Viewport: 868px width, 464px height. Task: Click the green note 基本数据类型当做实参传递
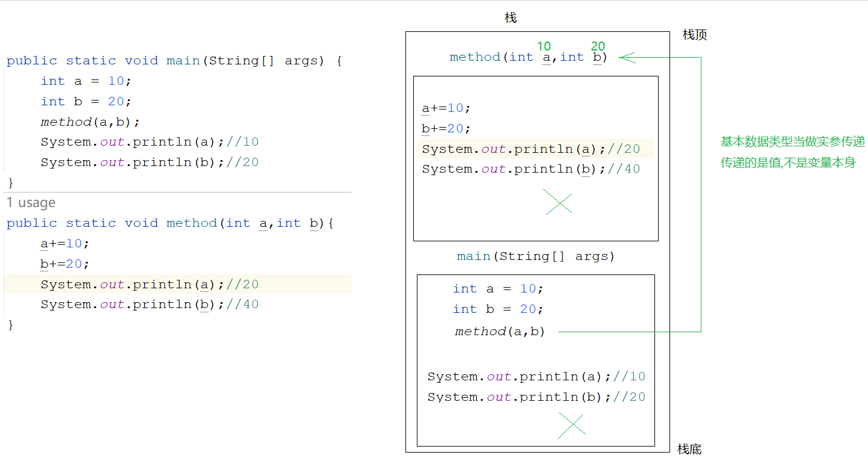tap(792, 142)
